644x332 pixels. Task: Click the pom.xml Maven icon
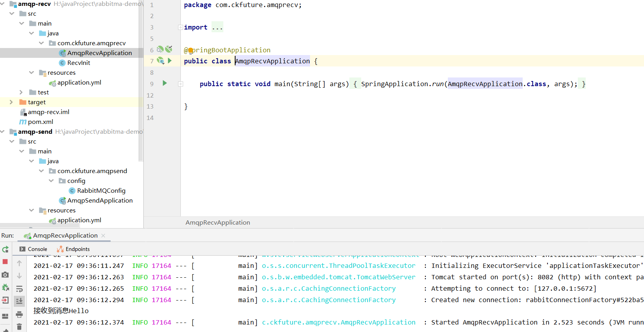point(23,122)
